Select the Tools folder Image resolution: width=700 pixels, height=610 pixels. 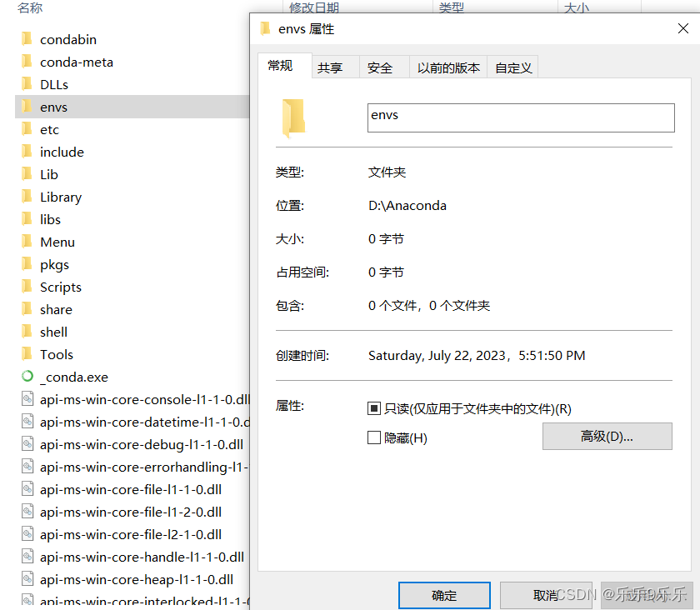coord(57,354)
